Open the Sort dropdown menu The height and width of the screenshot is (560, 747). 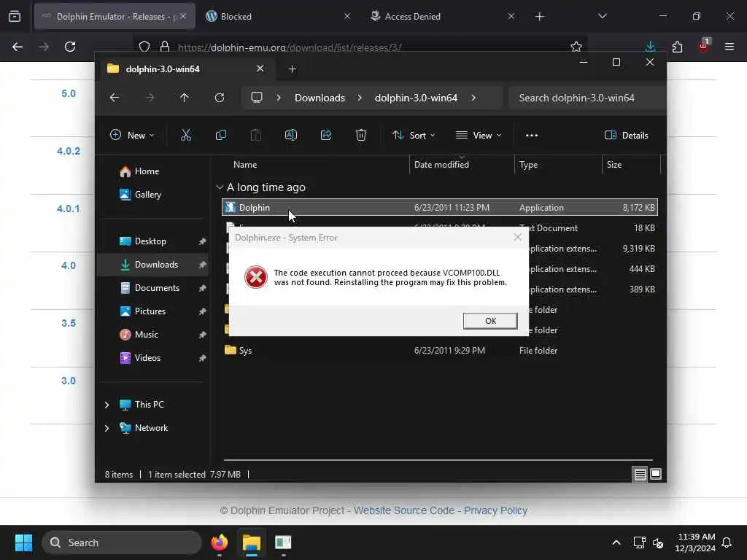point(414,135)
